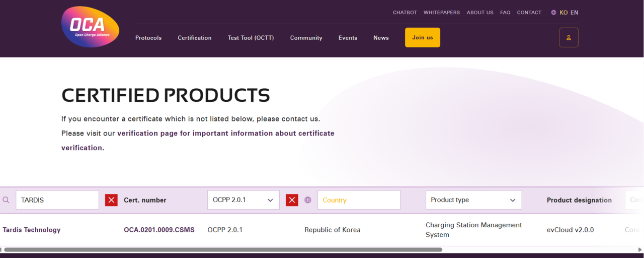644x258 pixels.
Task: Select the Republic of Korea cell
Action: point(333,230)
